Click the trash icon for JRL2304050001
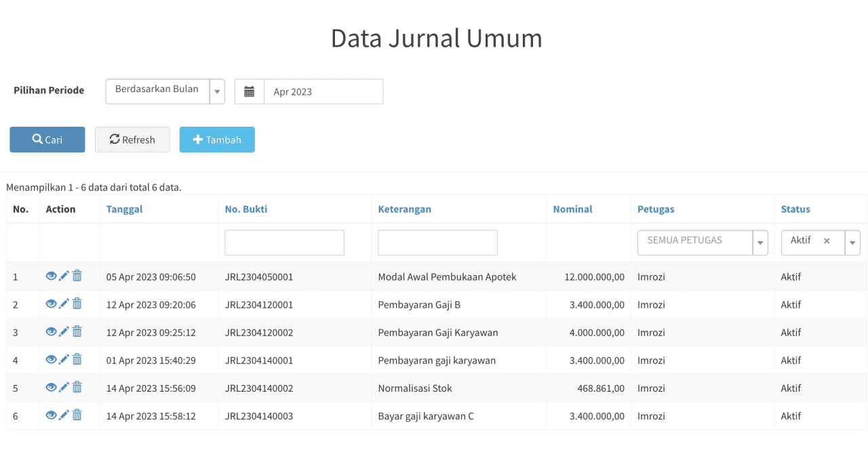This screenshot has width=868, height=450. click(77, 276)
